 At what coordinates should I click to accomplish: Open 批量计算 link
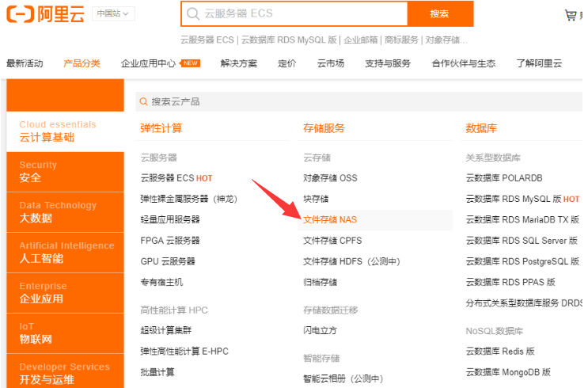click(x=157, y=372)
